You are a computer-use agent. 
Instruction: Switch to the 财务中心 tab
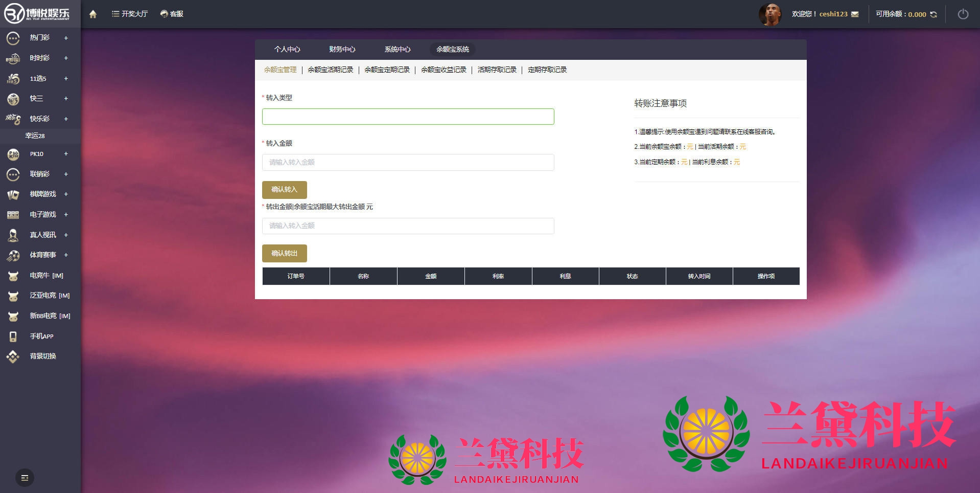(x=342, y=49)
